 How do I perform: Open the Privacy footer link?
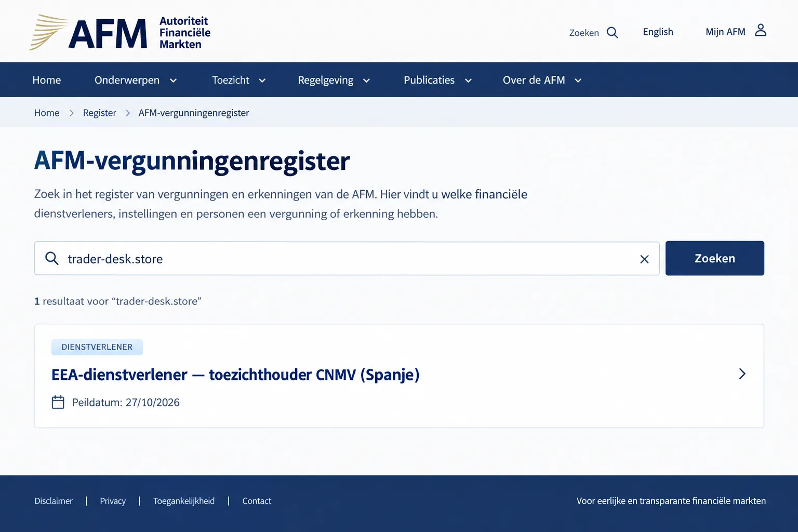click(113, 501)
